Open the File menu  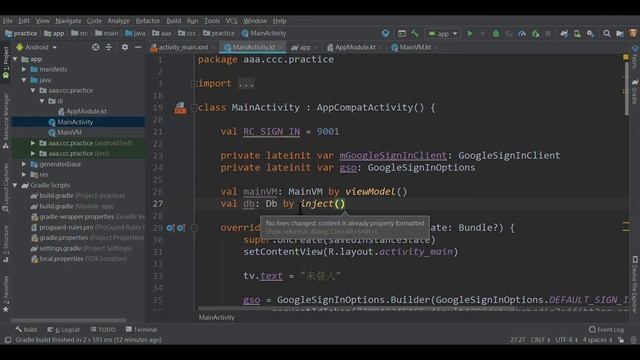click(7, 21)
